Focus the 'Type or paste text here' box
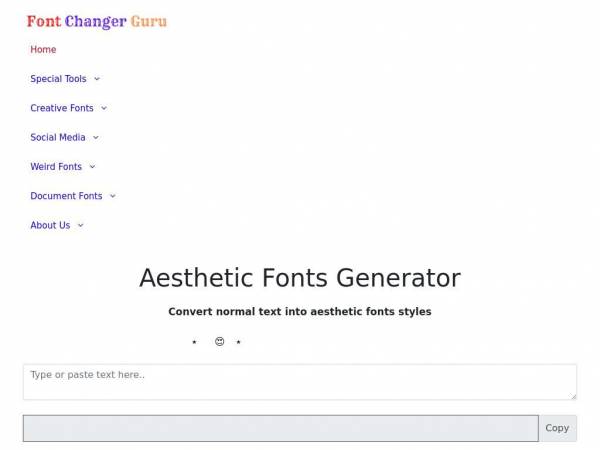This screenshot has width=600, height=450. point(300,382)
